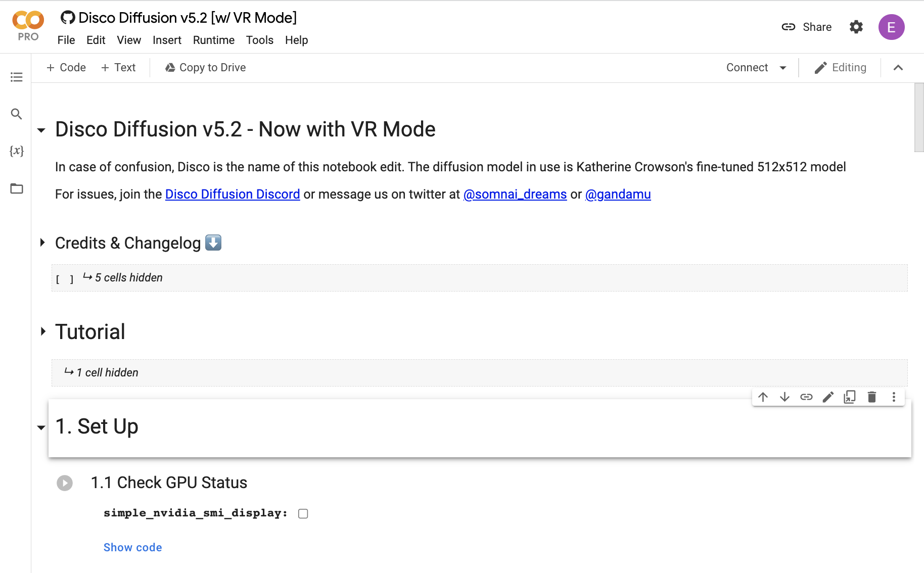Open the variables inspector icon

tap(17, 151)
